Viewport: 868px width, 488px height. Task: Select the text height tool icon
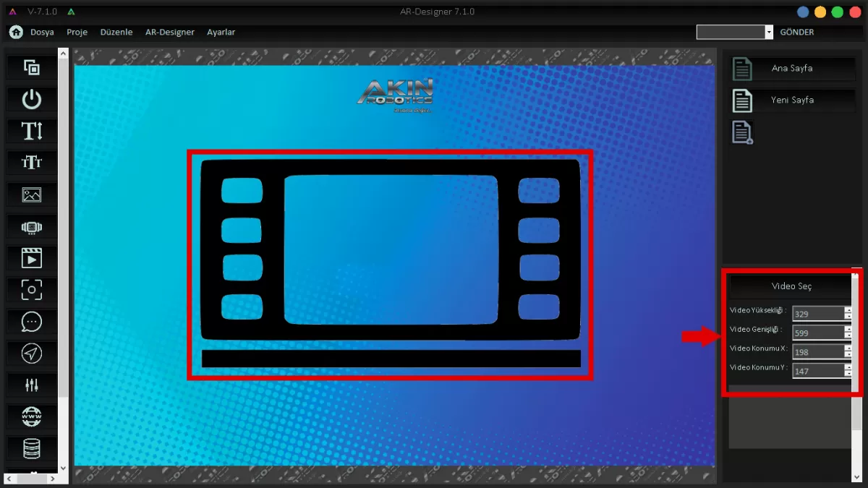pyautogui.click(x=32, y=131)
